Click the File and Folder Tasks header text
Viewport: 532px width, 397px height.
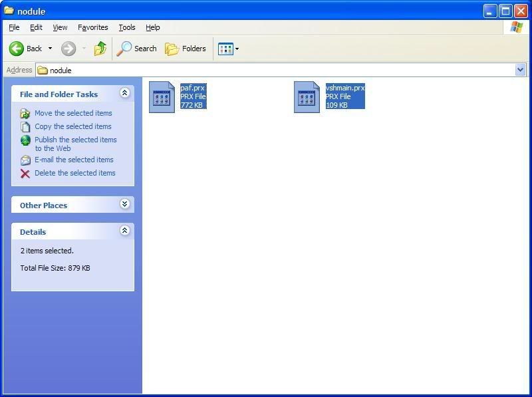click(59, 94)
